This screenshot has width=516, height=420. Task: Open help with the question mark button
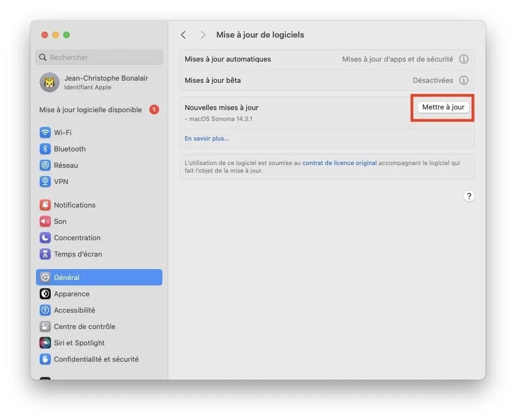[x=469, y=196]
